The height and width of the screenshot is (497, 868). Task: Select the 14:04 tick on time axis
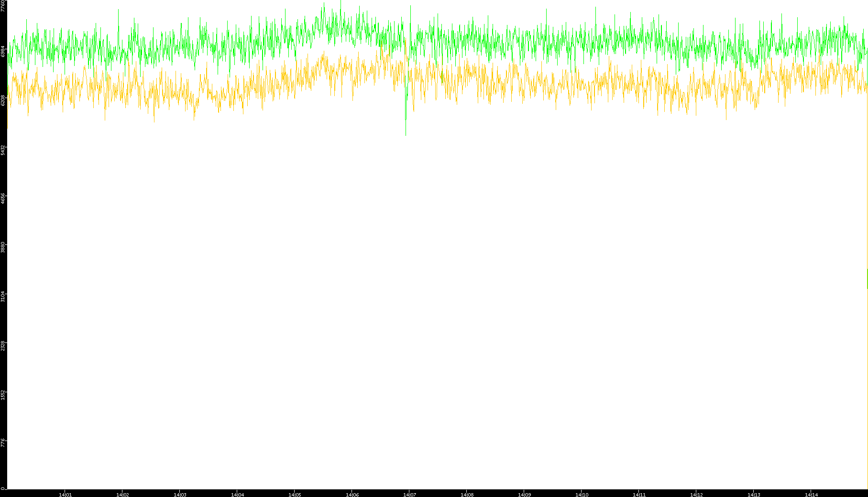tap(237, 494)
